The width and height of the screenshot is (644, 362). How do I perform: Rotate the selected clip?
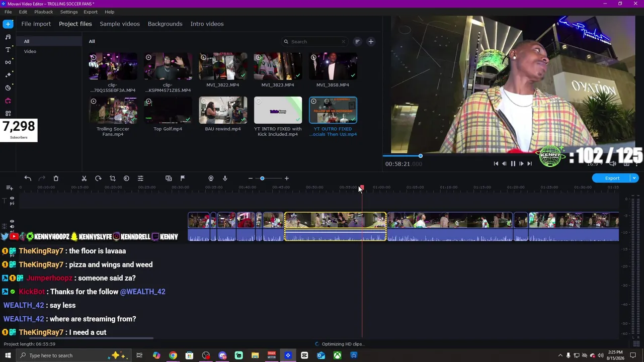point(98,178)
